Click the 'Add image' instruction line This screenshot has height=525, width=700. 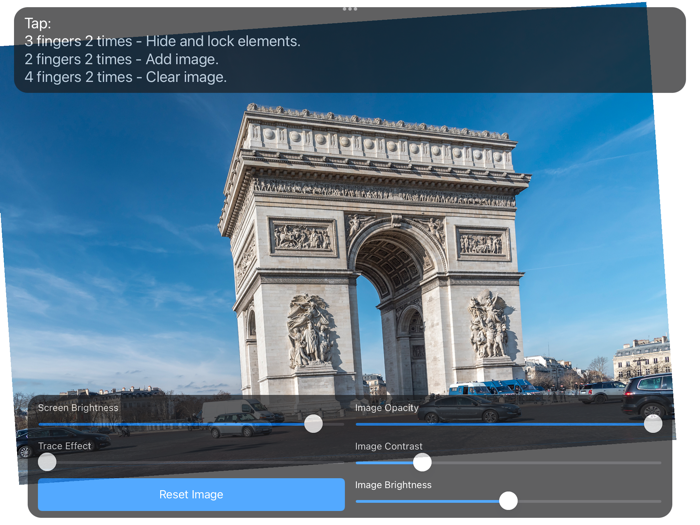(121, 59)
